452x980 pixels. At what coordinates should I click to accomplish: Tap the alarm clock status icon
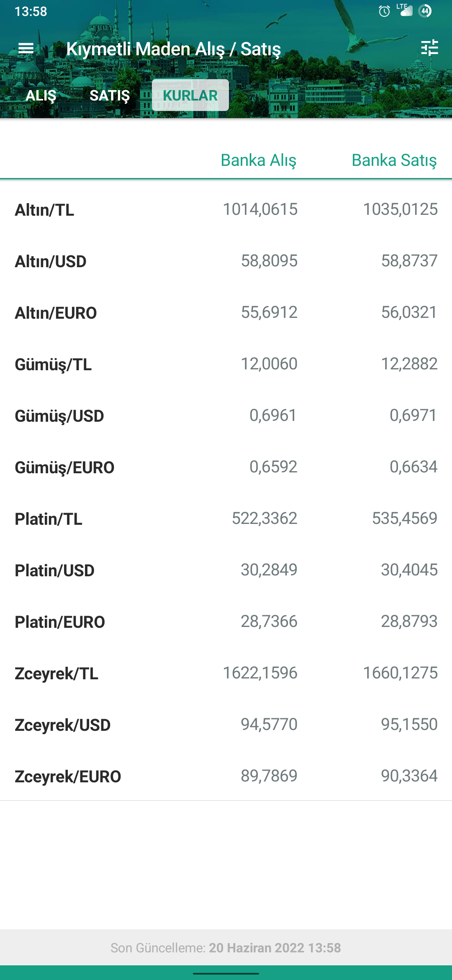(384, 11)
